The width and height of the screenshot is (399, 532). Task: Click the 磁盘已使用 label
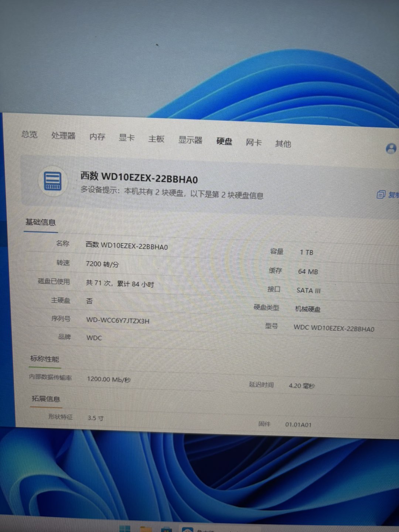click(x=54, y=281)
